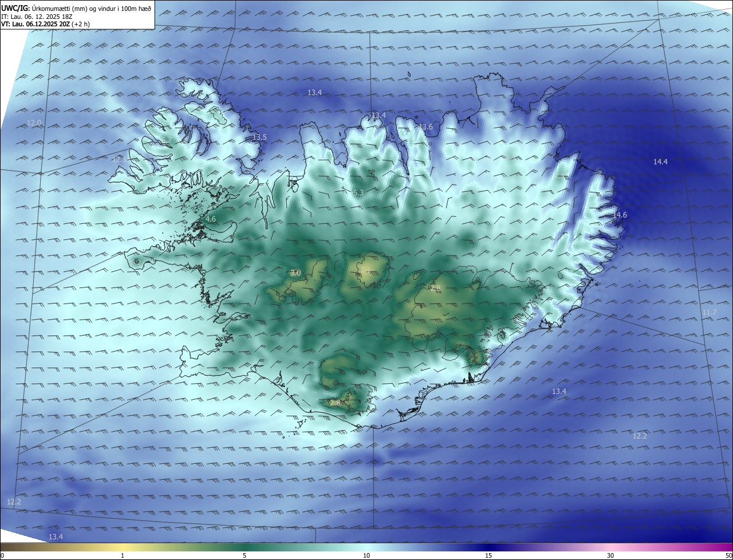
Task: Click the '10' tick on the color scale
Action: 366,555
